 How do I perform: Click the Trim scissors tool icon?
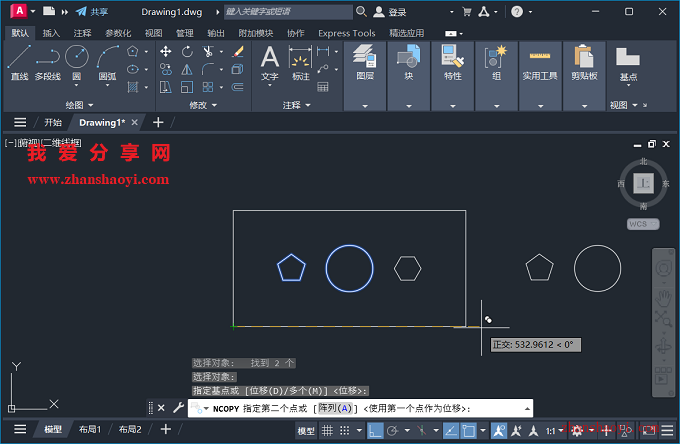click(x=208, y=52)
